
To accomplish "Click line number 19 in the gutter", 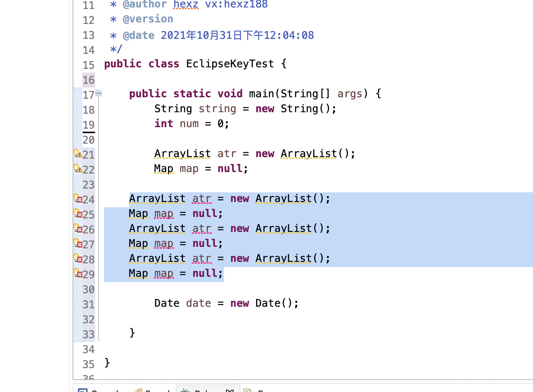I will tap(88, 125).
